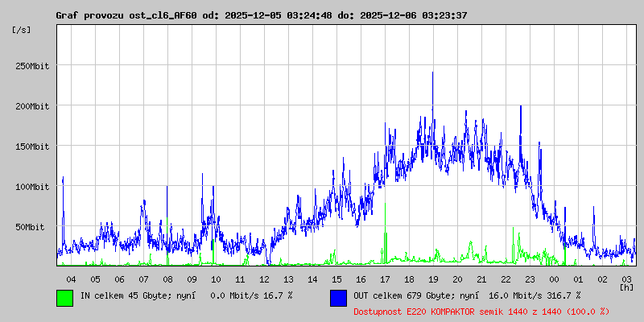Image resolution: width=644 pixels, height=322 pixels.
Task: Click hour label '03' on time axis
Action: click(626, 279)
